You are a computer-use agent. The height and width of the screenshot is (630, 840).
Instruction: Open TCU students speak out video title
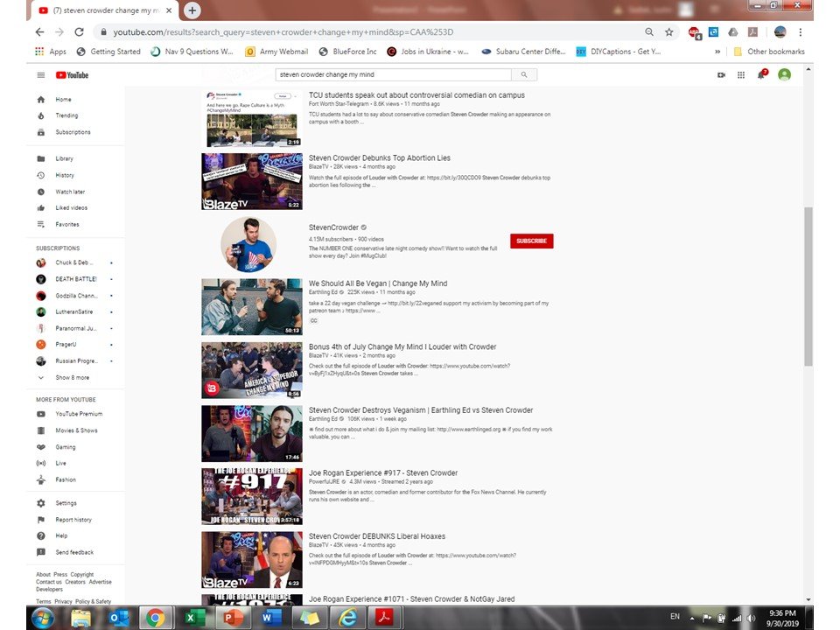point(416,95)
